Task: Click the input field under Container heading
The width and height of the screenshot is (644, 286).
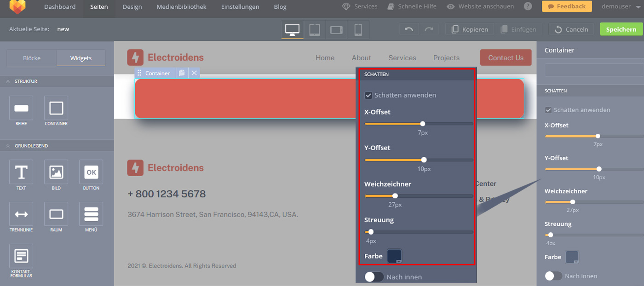Action: (x=593, y=70)
